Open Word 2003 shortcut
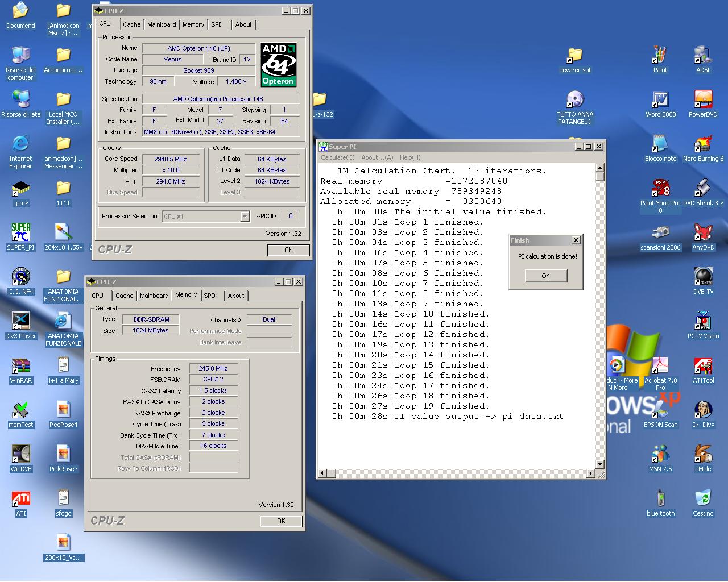Screen dimensions: 728x582 [660, 104]
